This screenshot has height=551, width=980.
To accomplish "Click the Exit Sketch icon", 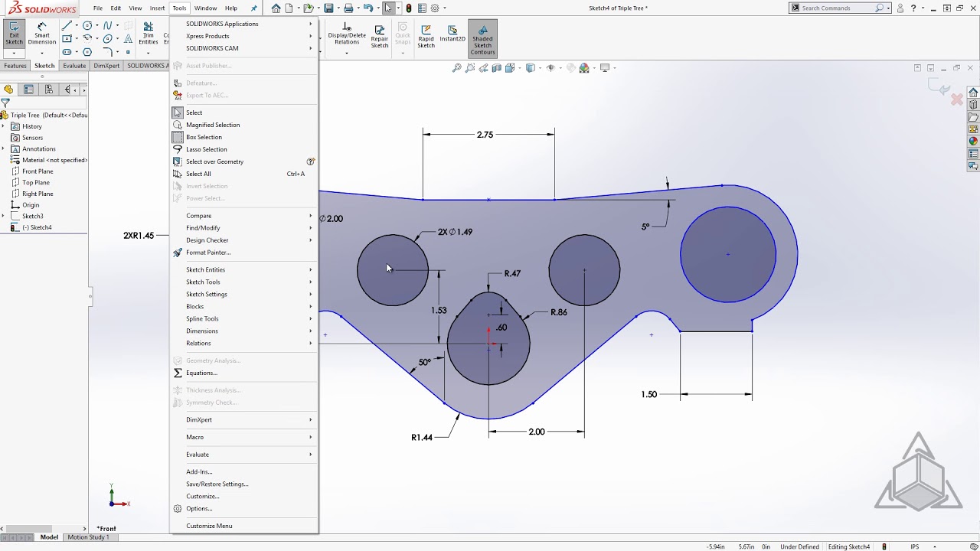I will [14, 34].
